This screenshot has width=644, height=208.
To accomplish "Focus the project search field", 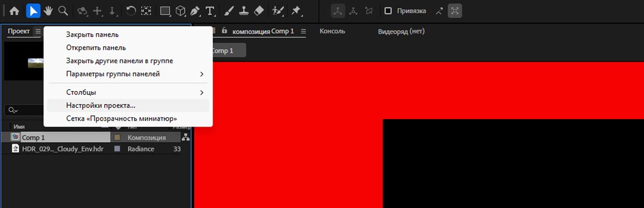I will [x=24, y=110].
